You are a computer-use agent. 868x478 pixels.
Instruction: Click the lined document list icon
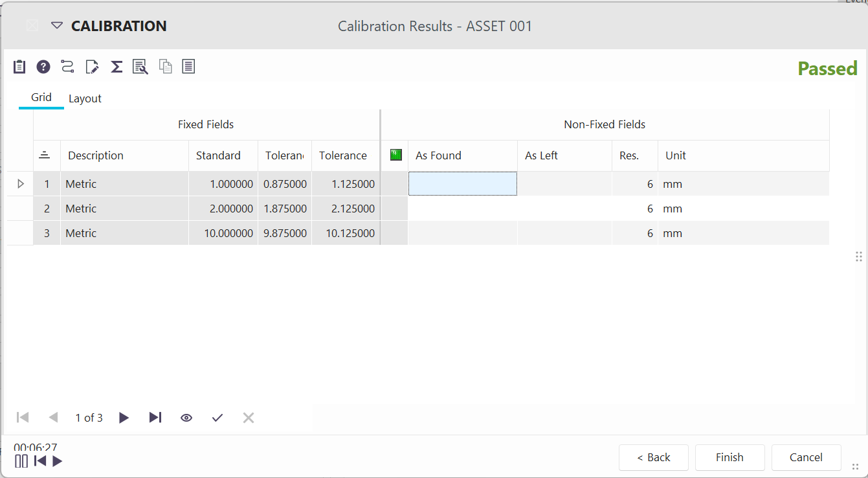(188, 67)
